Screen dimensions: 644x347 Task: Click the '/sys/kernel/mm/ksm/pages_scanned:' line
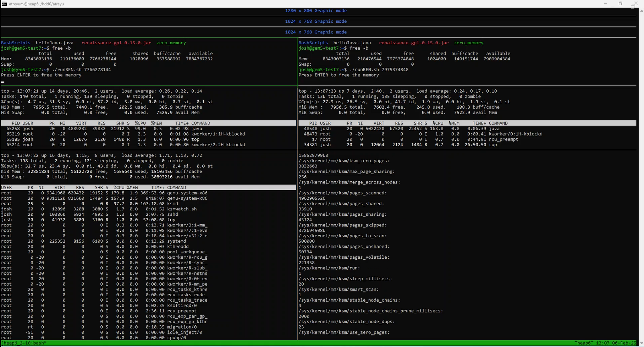tap(342, 193)
